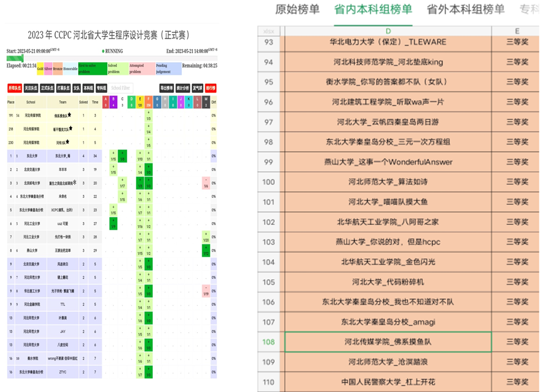Click team name uuz可爱
The height and width of the screenshot is (392, 545).
coord(63,223)
